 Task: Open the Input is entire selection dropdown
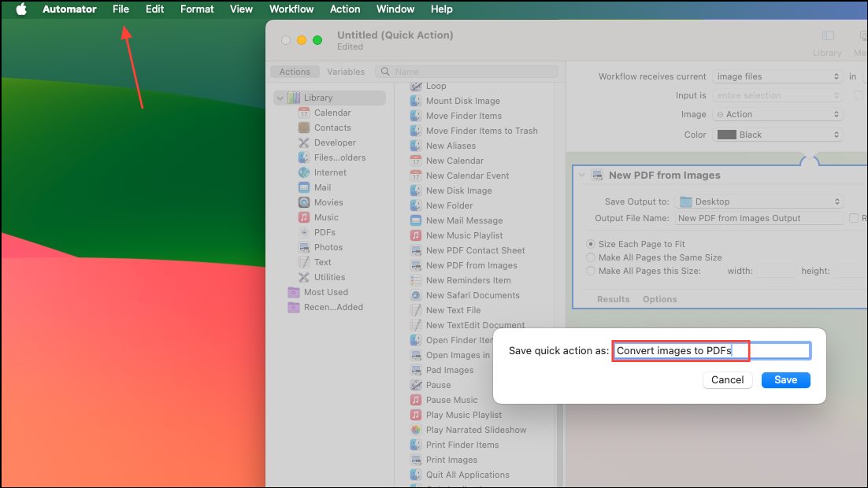(777, 95)
